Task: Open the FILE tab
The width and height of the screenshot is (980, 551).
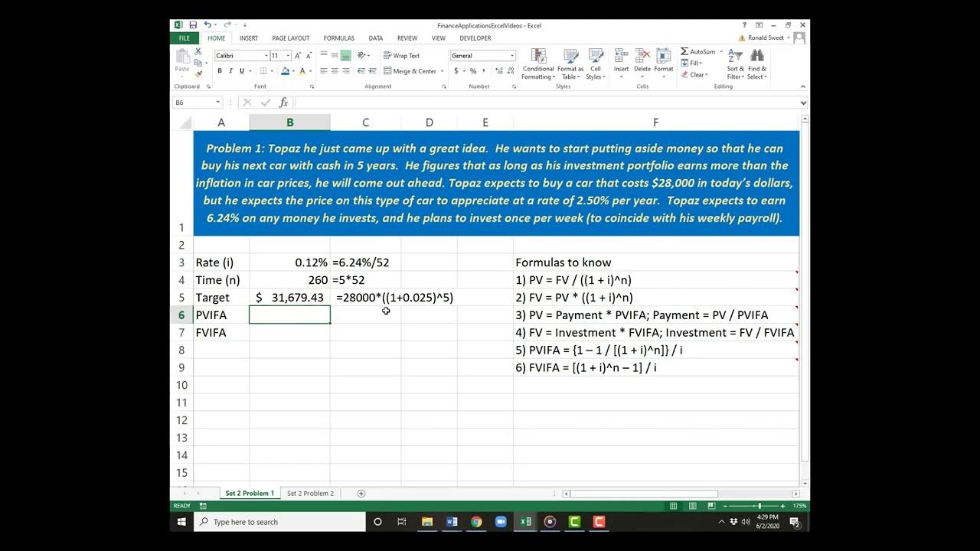Action: (x=185, y=37)
